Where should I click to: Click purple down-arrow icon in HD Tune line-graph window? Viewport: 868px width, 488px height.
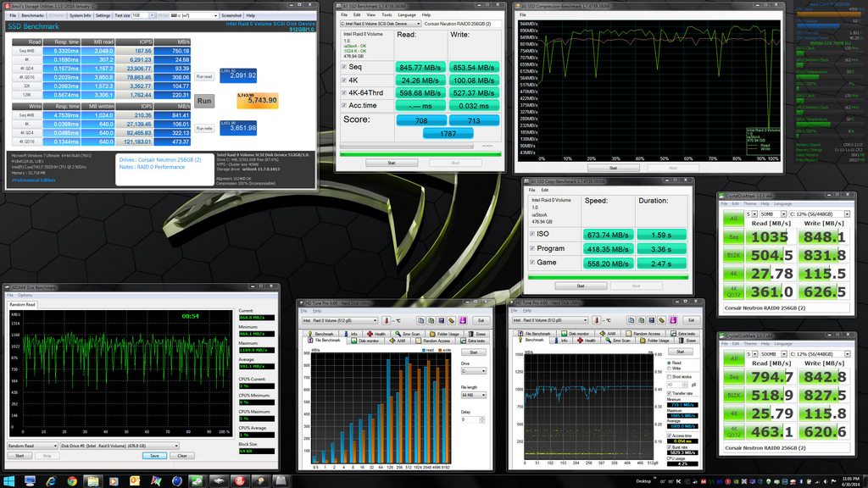[x=673, y=319]
